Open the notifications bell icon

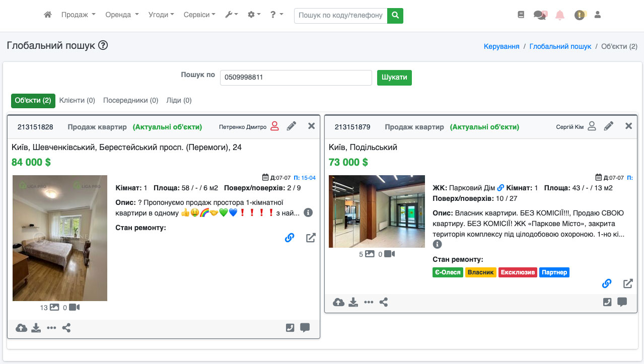tap(559, 15)
